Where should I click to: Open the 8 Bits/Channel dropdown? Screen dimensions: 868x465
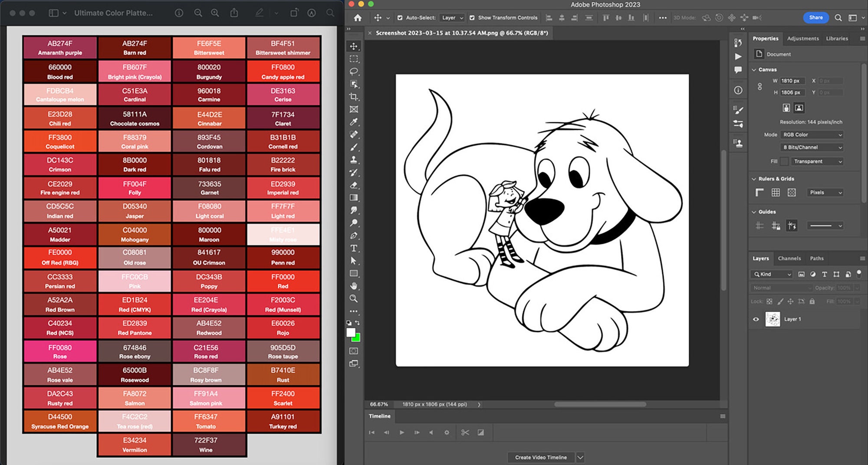[812, 147]
